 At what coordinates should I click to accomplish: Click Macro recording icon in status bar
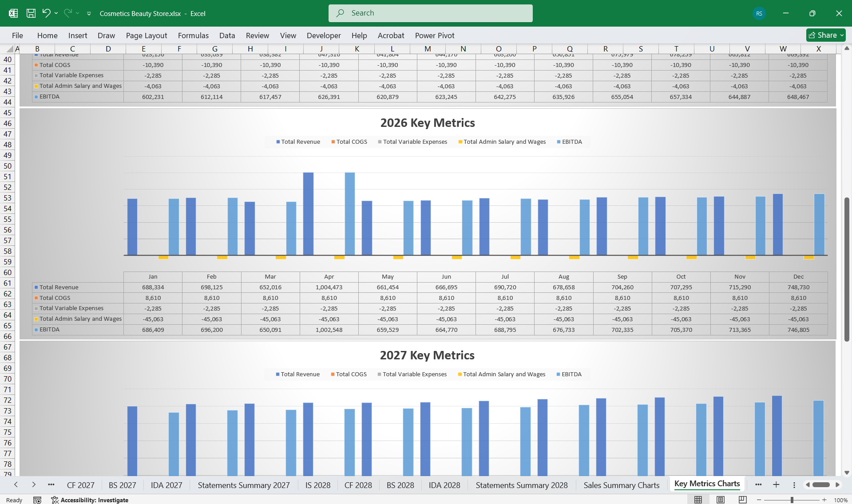[x=37, y=500]
